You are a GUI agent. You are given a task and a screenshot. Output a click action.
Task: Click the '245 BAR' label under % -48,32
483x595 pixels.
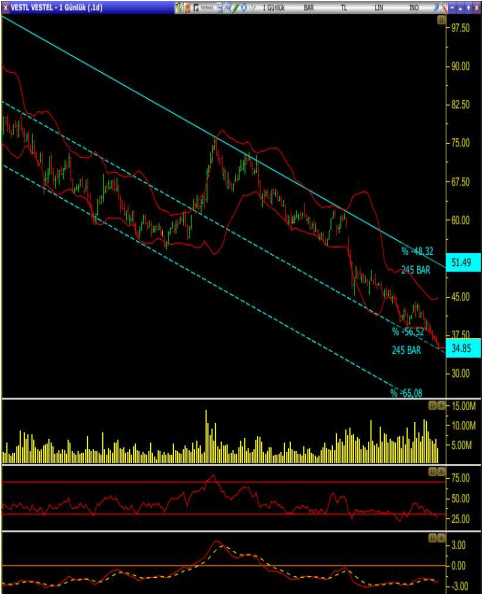click(416, 270)
